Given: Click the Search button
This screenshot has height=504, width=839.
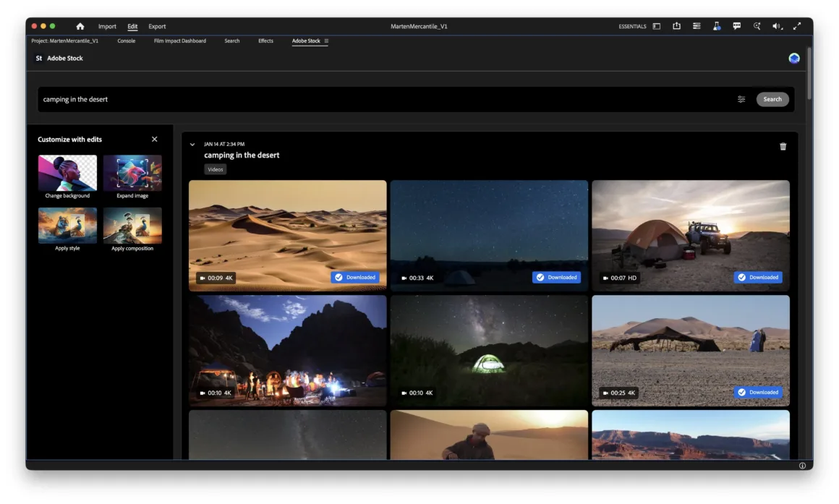Looking at the screenshot, I should [x=772, y=99].
